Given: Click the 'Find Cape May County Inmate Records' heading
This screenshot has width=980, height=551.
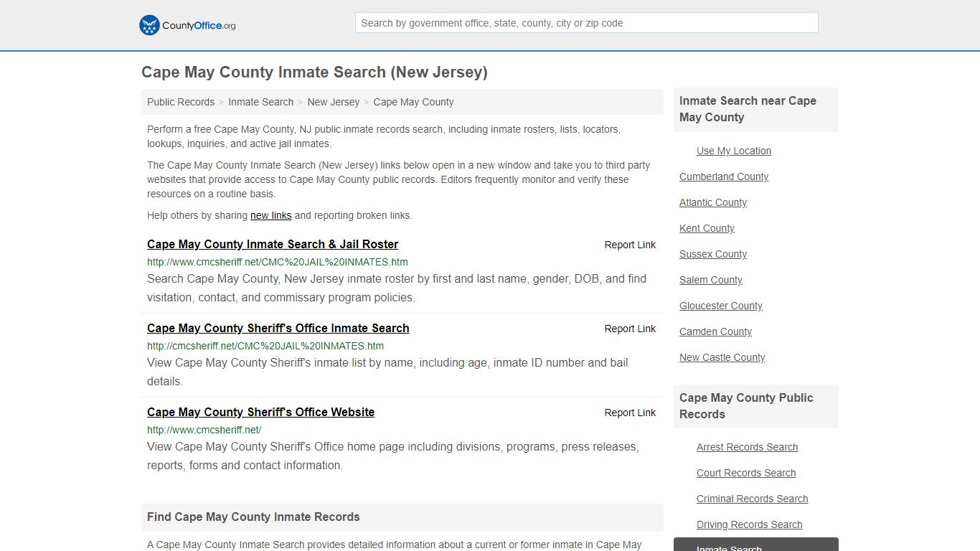Looking at the screenshot, I should click(253, 517).
